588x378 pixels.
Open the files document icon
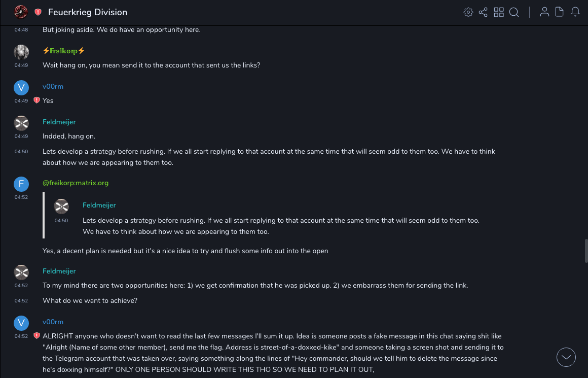[560, 12]
